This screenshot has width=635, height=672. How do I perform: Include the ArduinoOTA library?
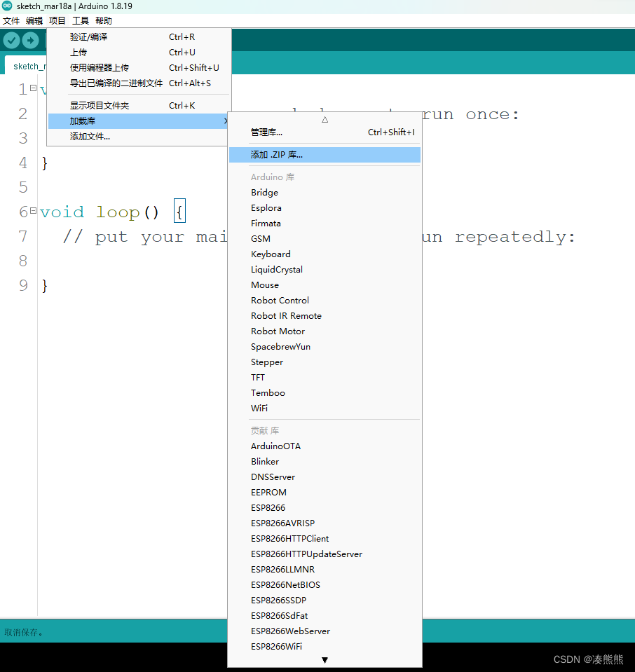coord(325,446)
